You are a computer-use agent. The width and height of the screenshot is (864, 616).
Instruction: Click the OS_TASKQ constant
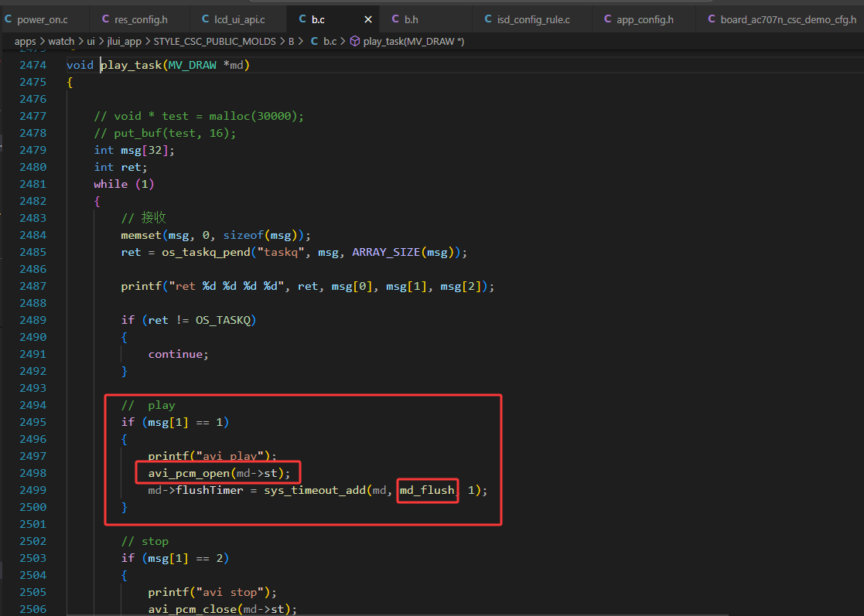click(223, 321)
